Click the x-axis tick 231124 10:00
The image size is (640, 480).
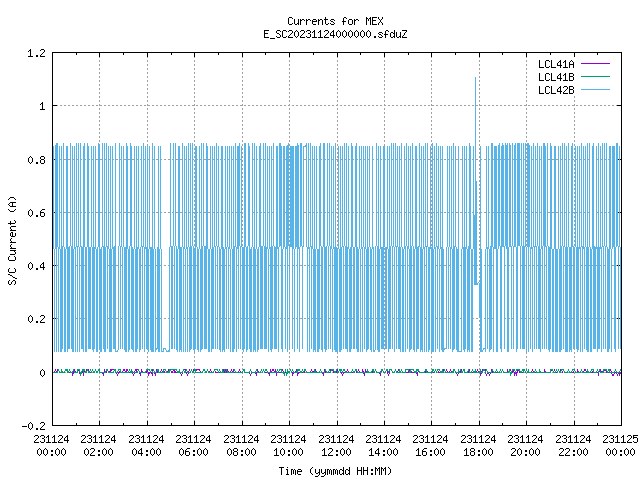(288, 446)
